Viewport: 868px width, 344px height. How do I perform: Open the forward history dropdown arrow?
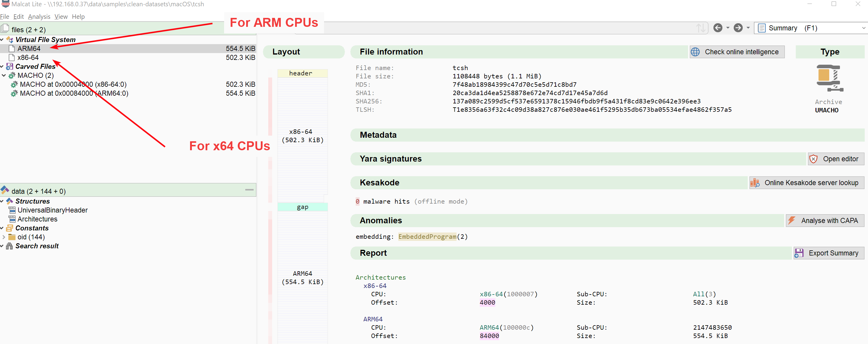pyautogui.click(x=748, y=28)
